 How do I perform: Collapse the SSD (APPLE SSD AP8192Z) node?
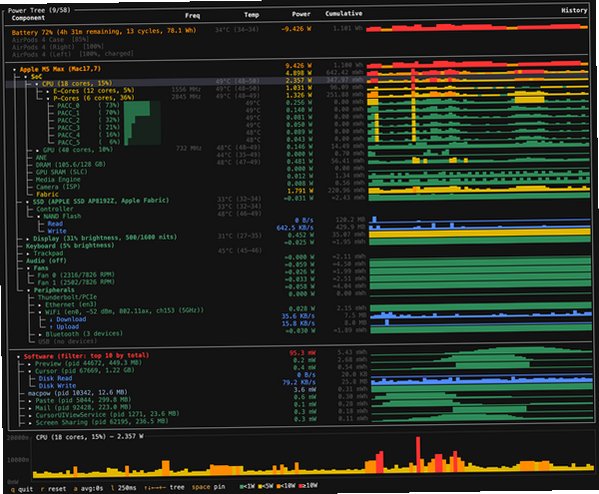tap(27, 202)
